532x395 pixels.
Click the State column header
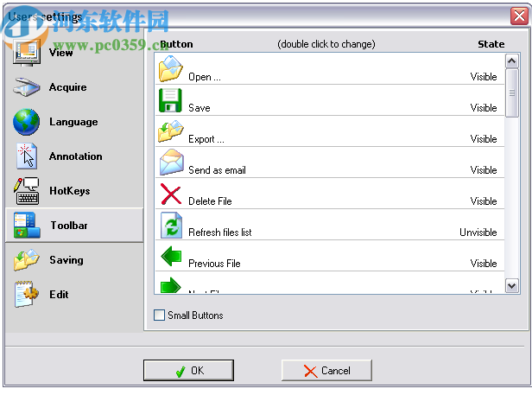coord(491,44)
